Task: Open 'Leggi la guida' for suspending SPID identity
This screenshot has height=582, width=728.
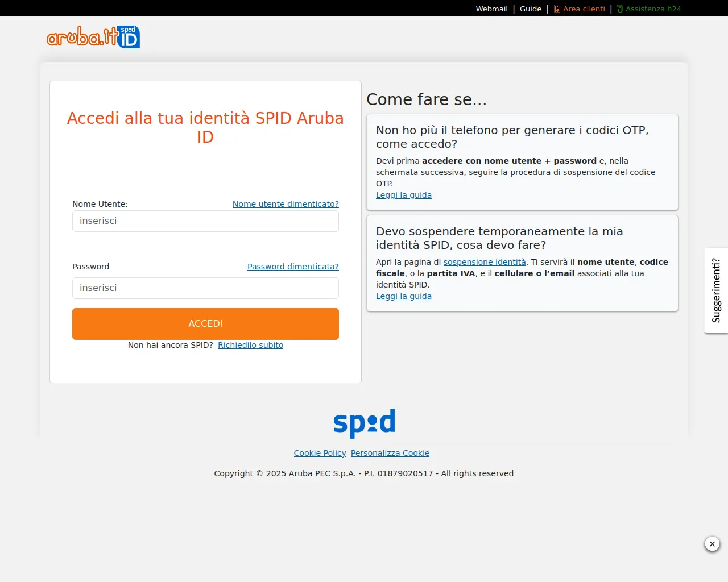Action: [404, 296]
